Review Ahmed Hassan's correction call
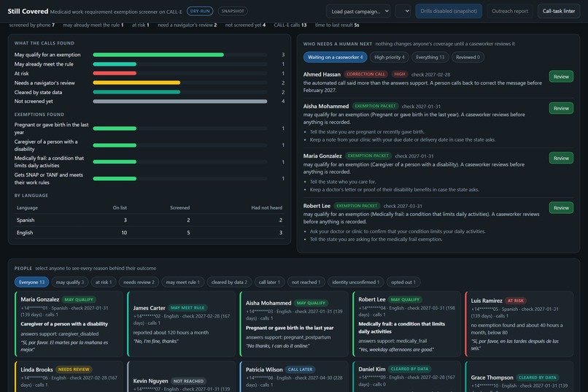The width and height of the screenshot is (588, 392). (x=561, y=77)
